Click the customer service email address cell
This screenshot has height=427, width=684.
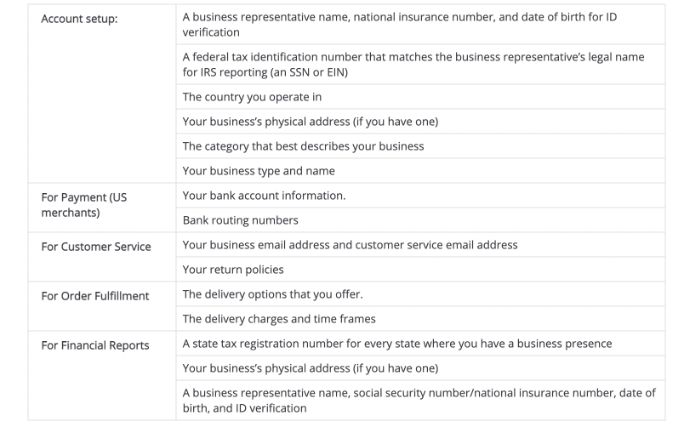tap(350, 245)
